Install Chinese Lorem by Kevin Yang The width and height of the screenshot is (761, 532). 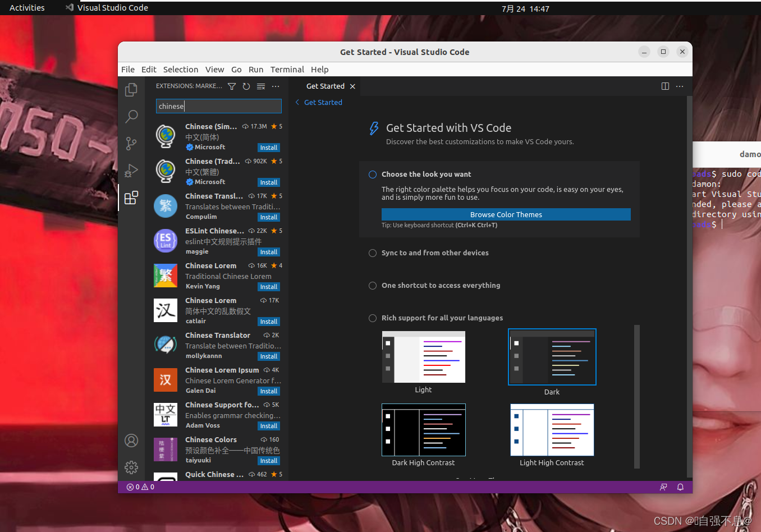[x=269, y=287]
